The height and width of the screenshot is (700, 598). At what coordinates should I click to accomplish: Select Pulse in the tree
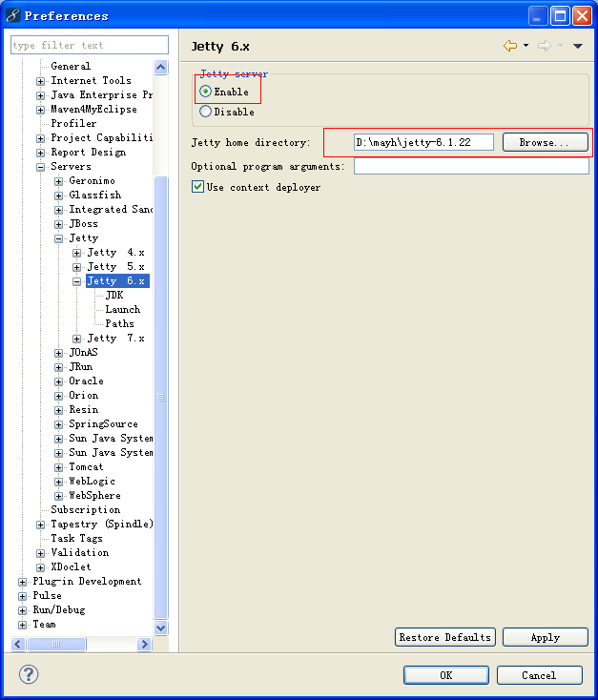(47, 595)
